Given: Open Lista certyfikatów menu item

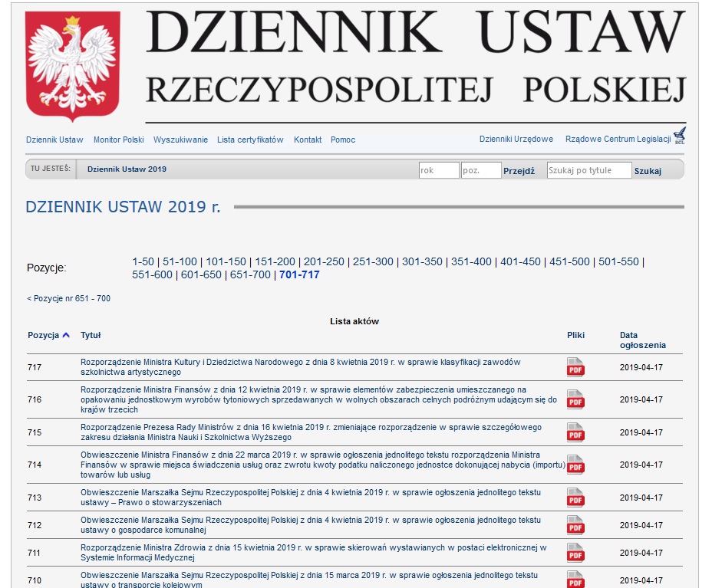Looking at the screenshot, I should click(x=250, y=140).
